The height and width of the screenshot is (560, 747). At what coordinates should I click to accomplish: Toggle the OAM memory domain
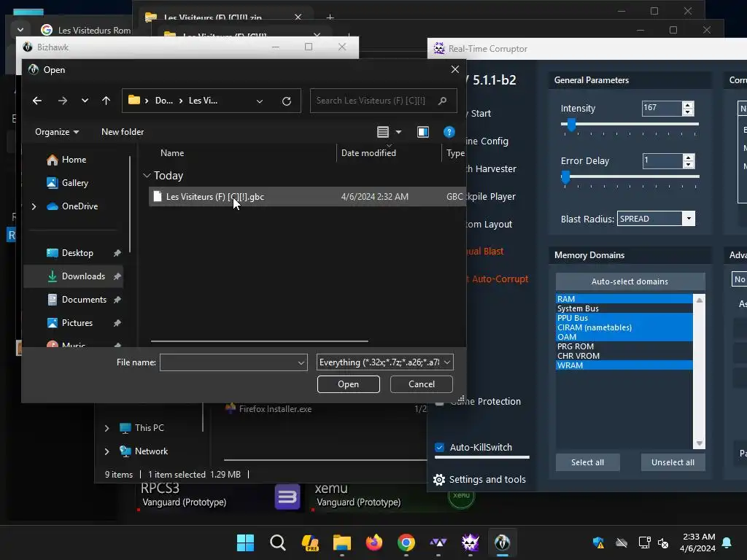coord(624,337)
